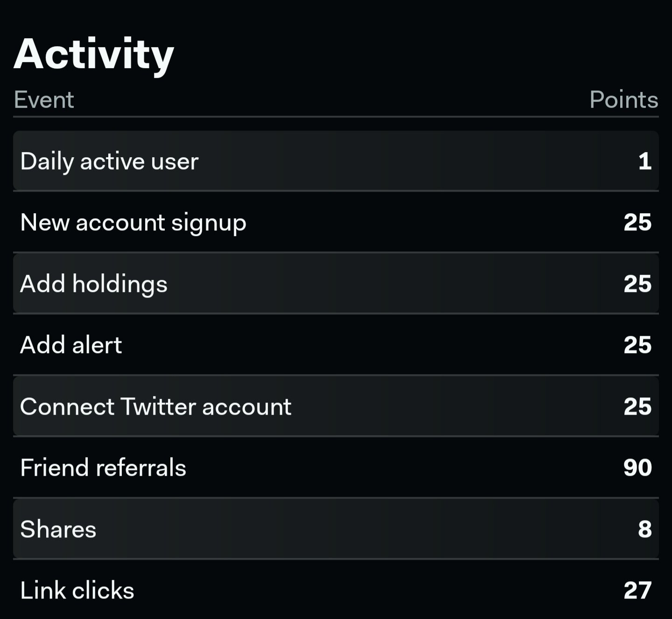Open the Add alert event
Image resolution: width=672 pixels, height=619 pixels.
(x=336, y=345)
